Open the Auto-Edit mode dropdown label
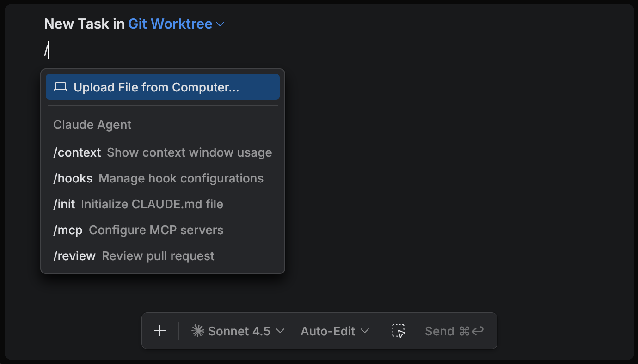The width and height of the screenshot is (638, 364). click(327, 331)
